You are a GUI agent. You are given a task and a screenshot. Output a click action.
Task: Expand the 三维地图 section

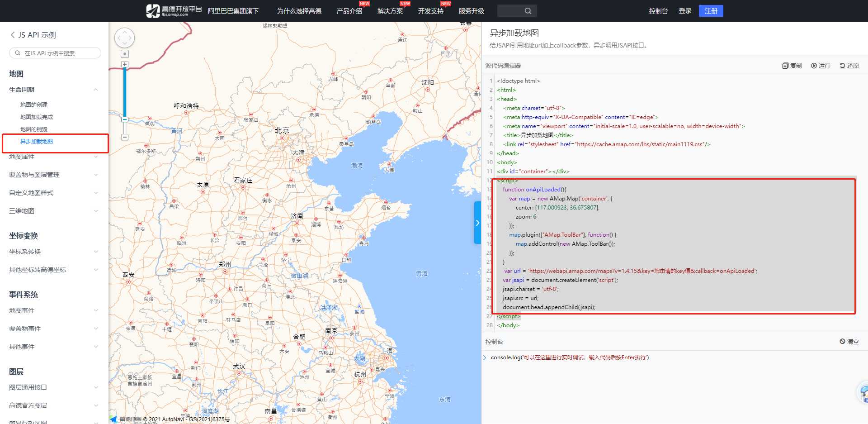tap(96, 211)
